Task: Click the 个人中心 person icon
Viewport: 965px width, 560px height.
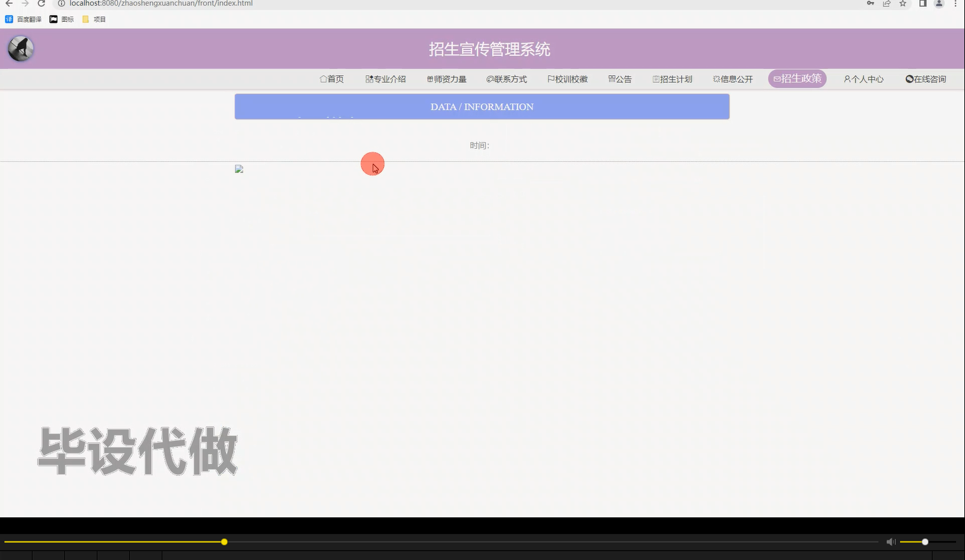Action: point(846,79)
